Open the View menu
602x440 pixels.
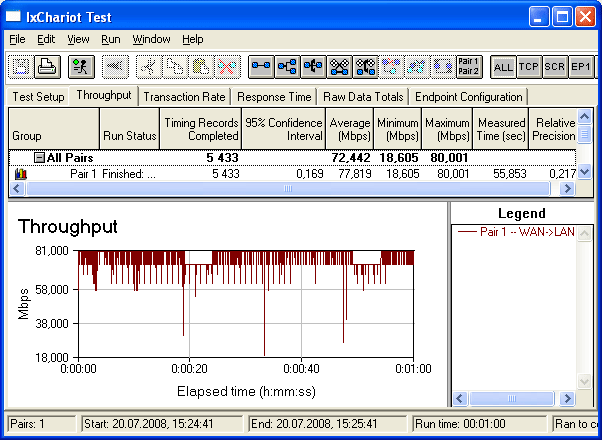[78, 39]
